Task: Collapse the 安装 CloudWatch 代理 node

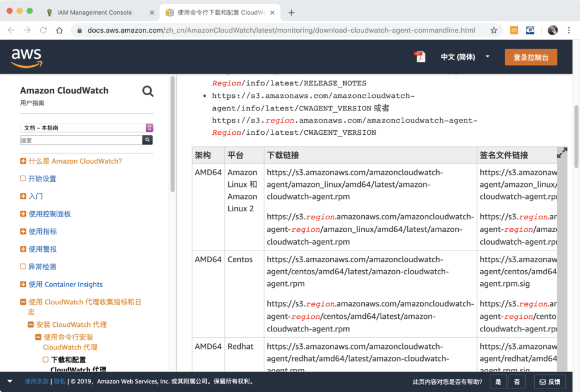Action: [31, 325]
